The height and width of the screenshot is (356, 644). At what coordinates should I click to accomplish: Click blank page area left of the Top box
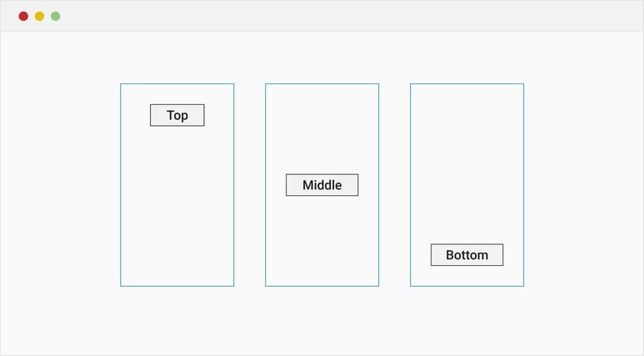[x=60, y=183]
